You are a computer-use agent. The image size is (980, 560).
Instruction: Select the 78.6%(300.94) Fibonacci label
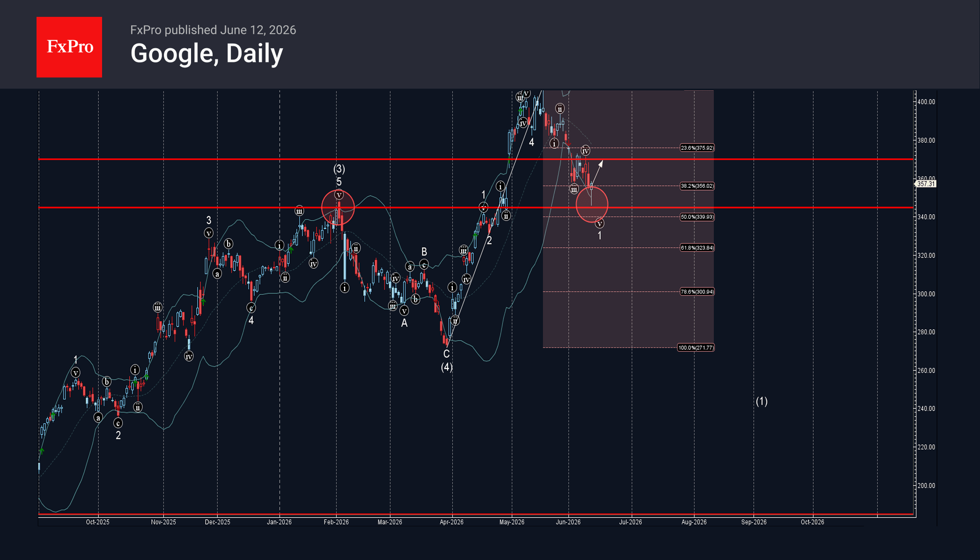tap(697, 292)
